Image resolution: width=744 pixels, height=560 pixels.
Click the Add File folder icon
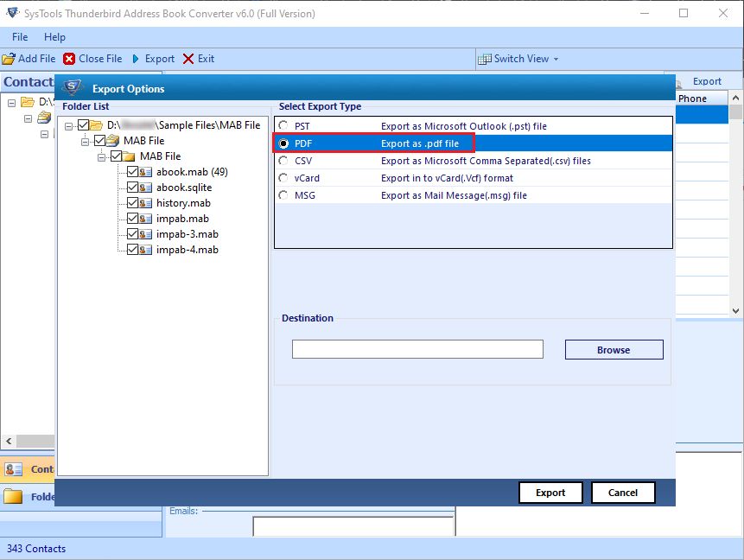click(9, 59)
